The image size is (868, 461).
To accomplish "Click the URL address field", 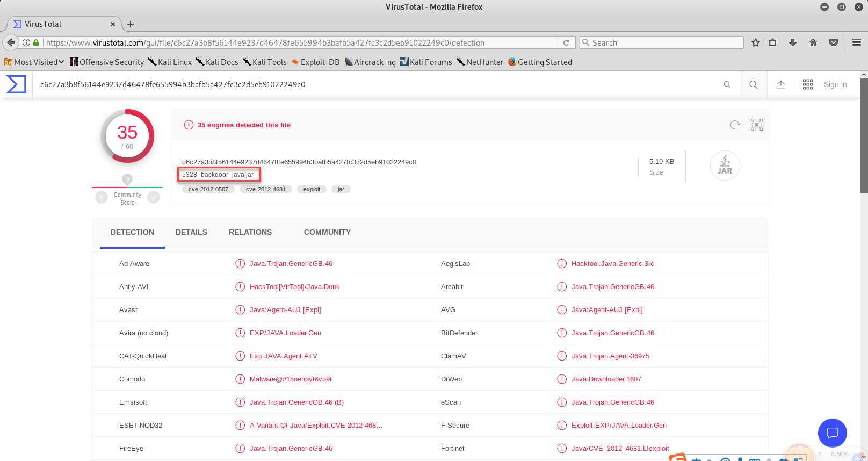I will pyautogui.click(x=301, y=42).
